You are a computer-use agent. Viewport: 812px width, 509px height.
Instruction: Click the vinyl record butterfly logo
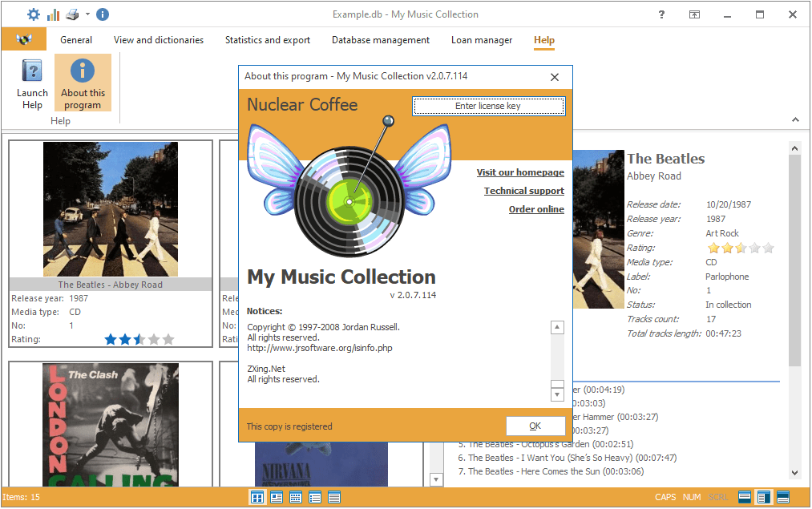(349, 188)
